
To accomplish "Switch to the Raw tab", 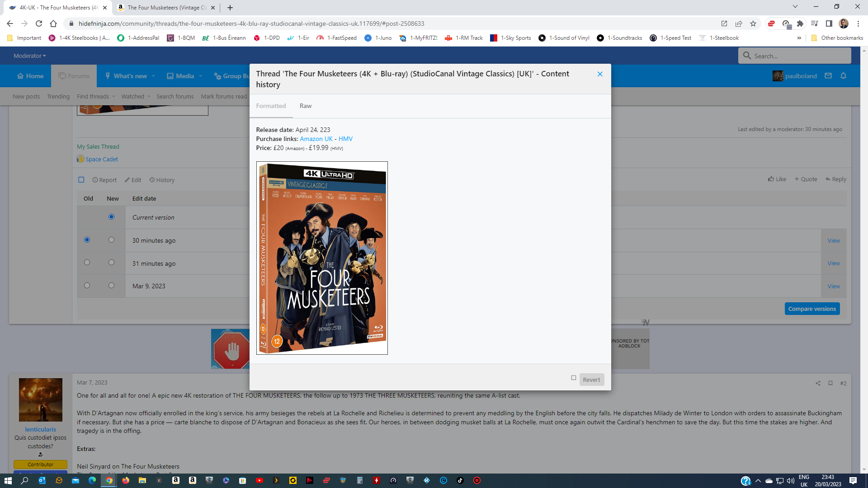I will coord(306,106).
